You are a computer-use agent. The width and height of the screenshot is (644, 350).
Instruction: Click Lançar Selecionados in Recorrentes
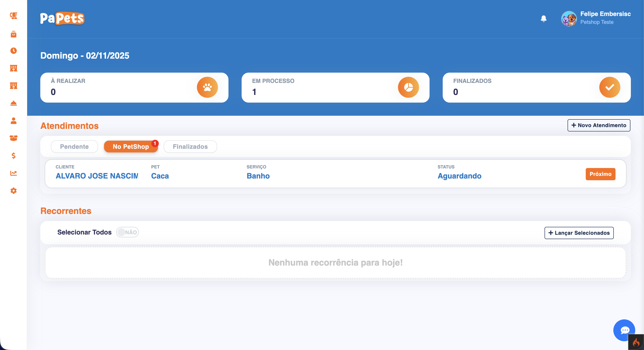point(579,233)
